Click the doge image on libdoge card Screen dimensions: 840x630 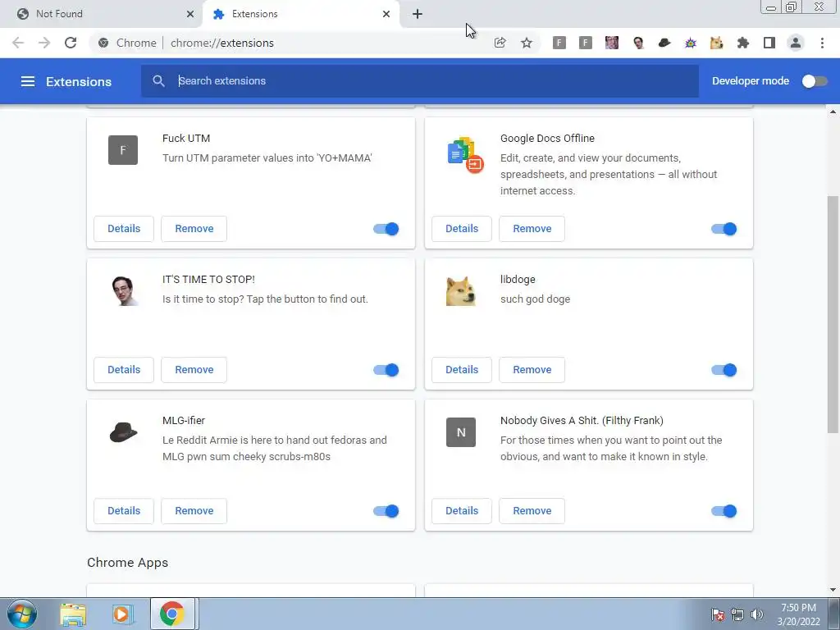click(x=461, y=291)
